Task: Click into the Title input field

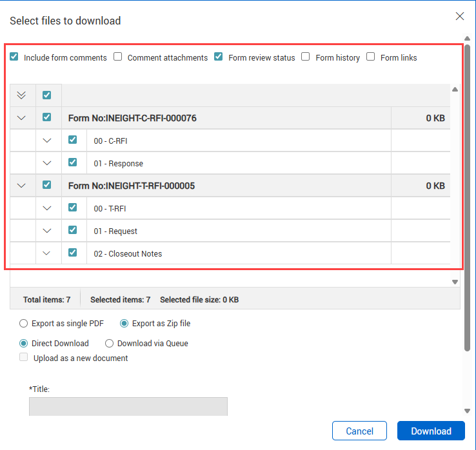Action: pos(128,406)
